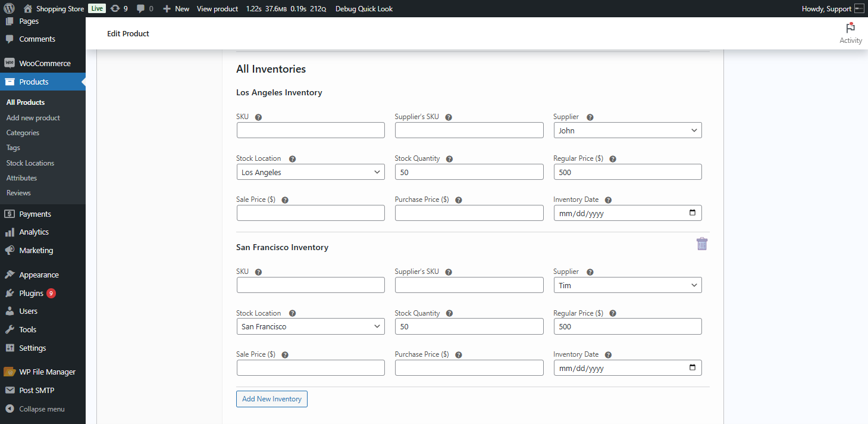The width and height of the screenshot is (868, 424).
Task: Open the Plugins menu with 9 updates
Action: point(43,294)
